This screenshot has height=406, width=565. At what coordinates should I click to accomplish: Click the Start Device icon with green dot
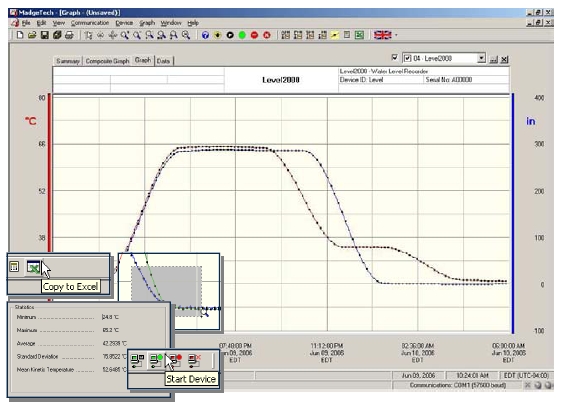tap(156, 360)
